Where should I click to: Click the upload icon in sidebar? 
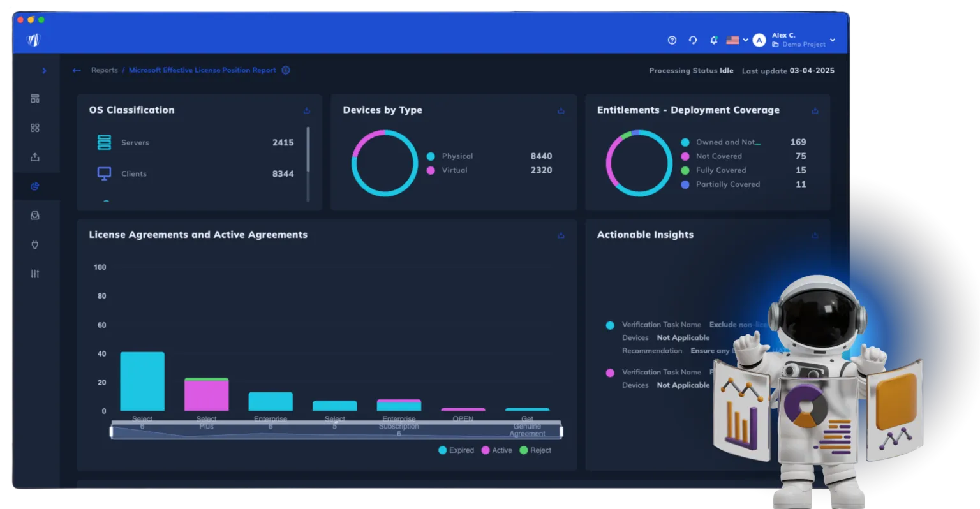(x=35, y=157)
